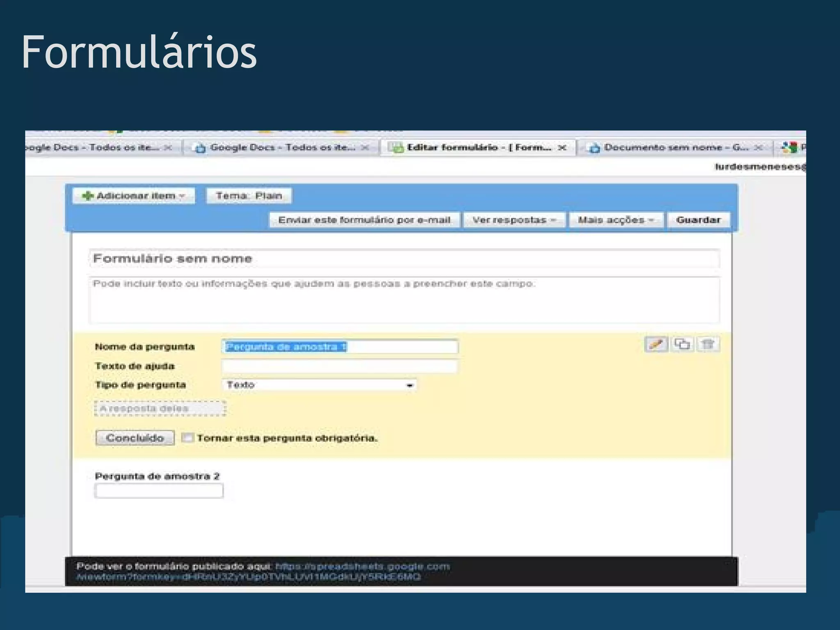
Task: Switch to second Google Docs Todos os itens tab
Action: coord(282,148)
